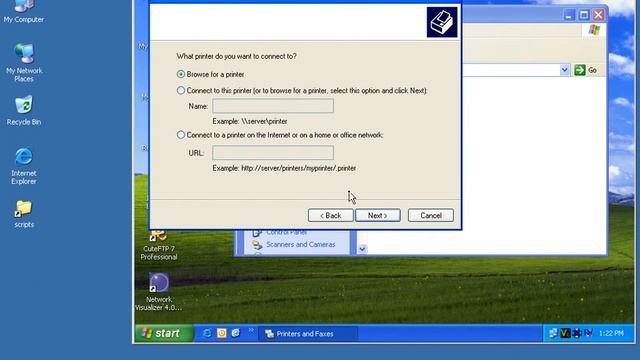Viewport: 640px width, 360px height.
Task: Select the My Computer desktop icon
Action: pyautogui.click(x=24, y=12)
